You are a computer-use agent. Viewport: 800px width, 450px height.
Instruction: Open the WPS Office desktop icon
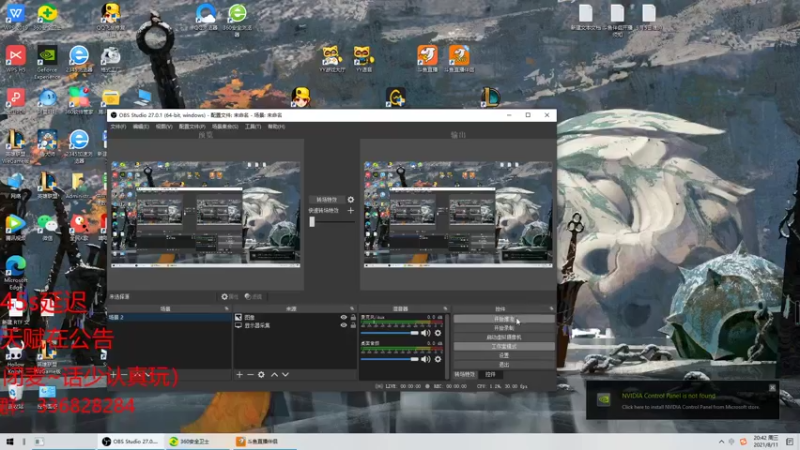[16, 16]
